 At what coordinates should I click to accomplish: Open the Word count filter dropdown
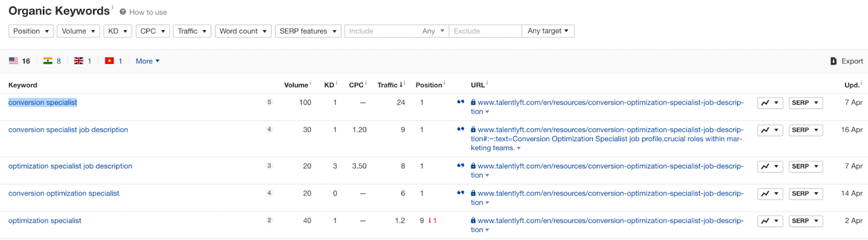coord(243,31)
